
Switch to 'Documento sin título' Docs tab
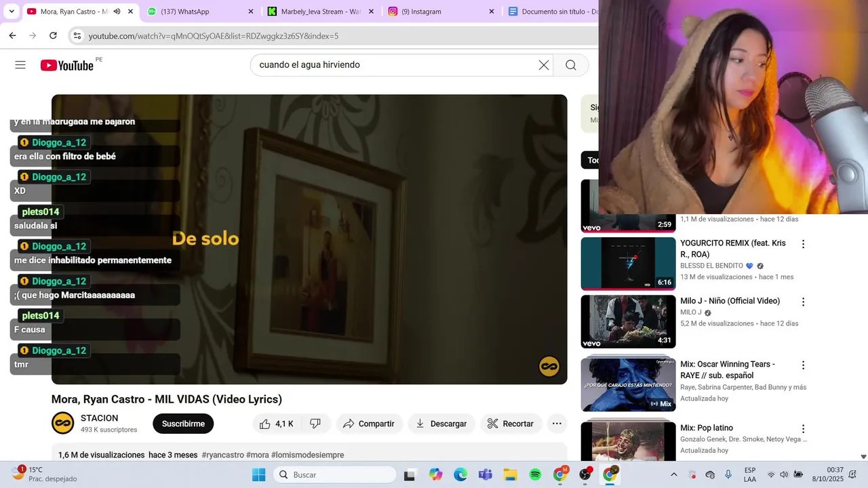(551, 12)
